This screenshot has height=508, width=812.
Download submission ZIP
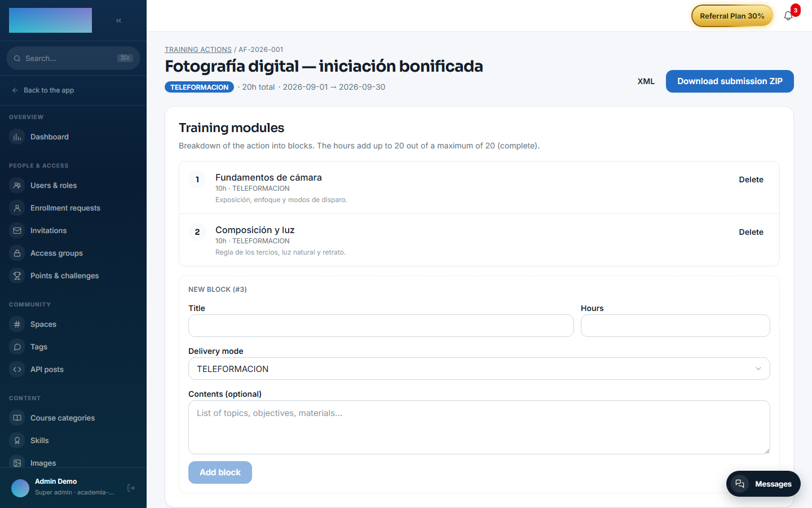click(730, 81)
